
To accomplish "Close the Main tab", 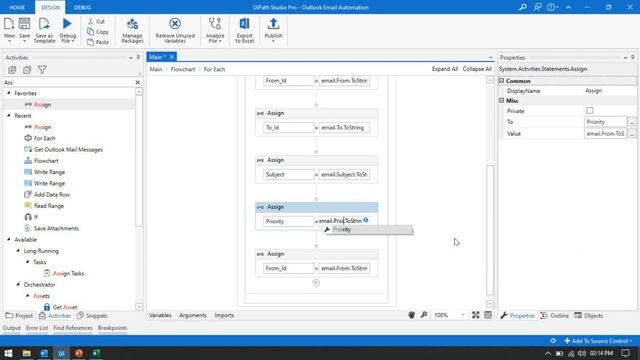I will [172, 57].
